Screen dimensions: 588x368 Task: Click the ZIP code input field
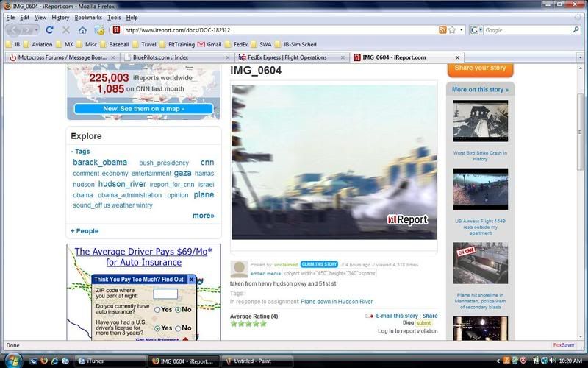tap(165, 294)
